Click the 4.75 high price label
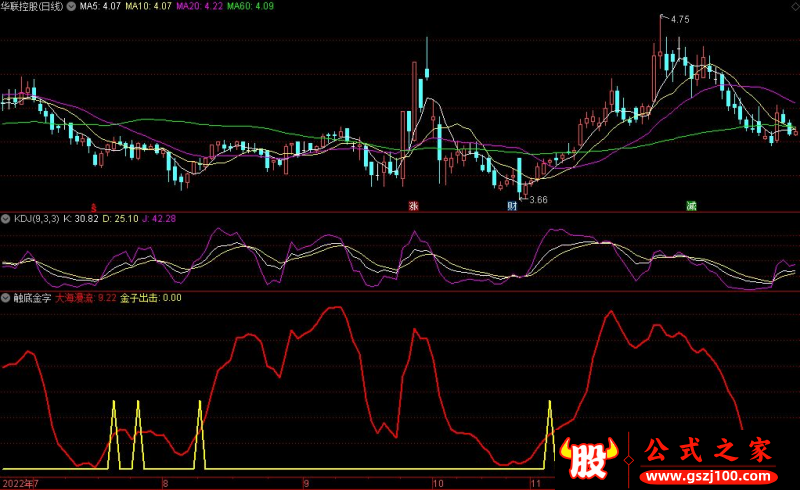Viewport: 800px width, 490px height. (x=680, y=19)
